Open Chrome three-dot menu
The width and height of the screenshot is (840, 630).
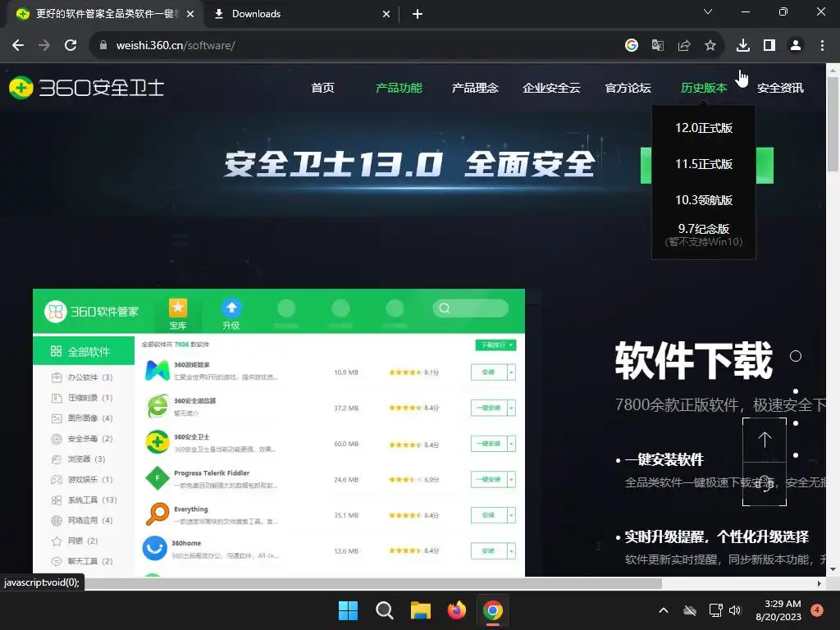tap(822, 46)
